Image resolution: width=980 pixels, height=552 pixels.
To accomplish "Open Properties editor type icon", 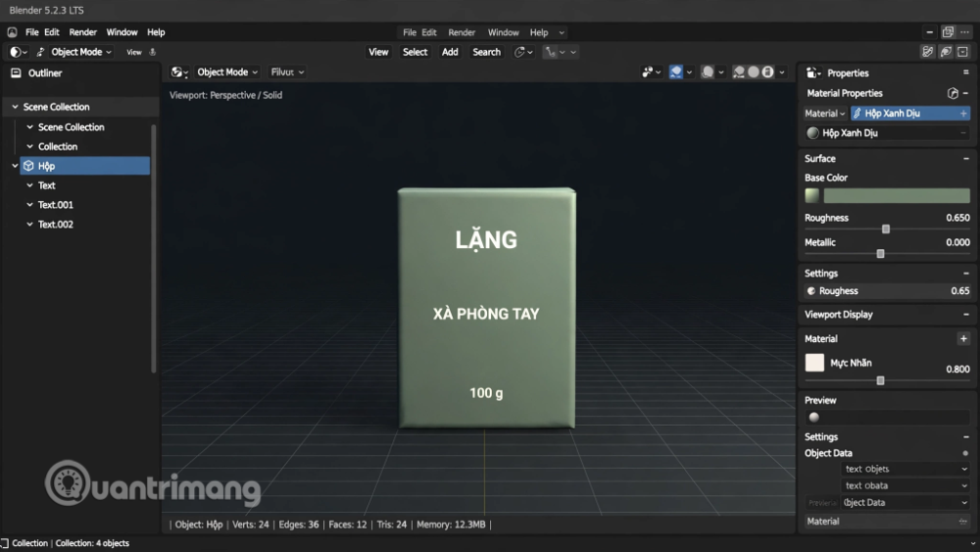I will [x=813, y=74].
